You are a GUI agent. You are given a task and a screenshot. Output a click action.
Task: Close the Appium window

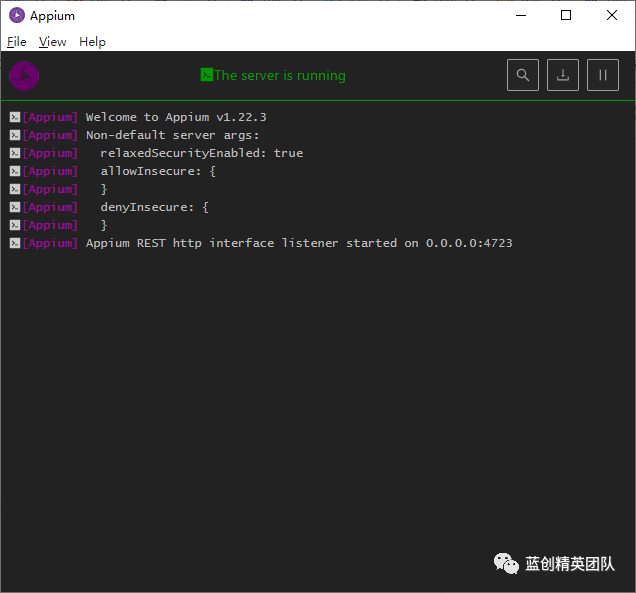click(x=612, y=15)
